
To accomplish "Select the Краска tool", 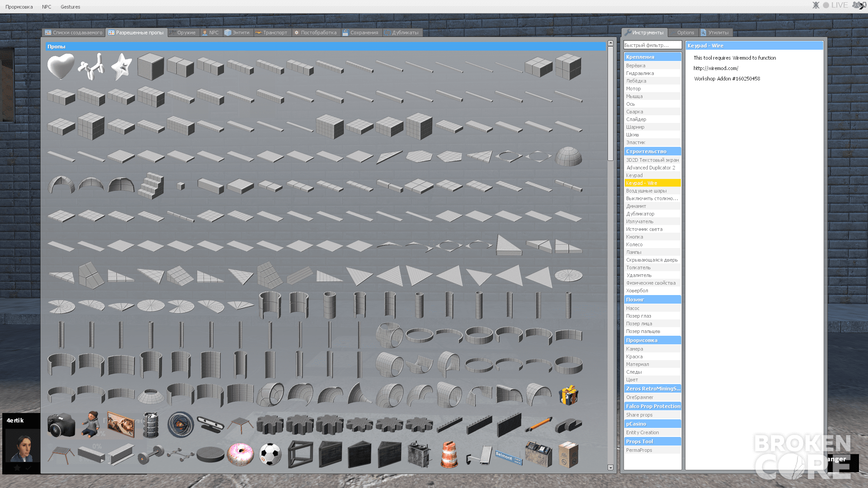I will [x=652, y=357].
